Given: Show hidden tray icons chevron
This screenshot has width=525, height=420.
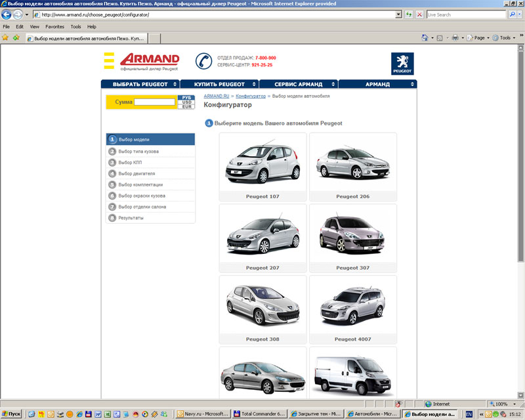Looking at the screenshot, I should [x=482, y=414].
